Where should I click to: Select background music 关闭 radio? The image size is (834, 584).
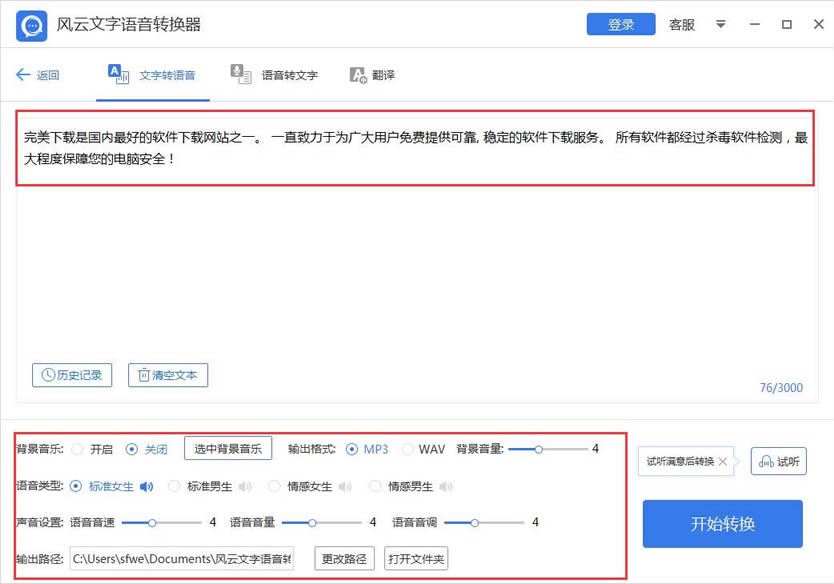click(131, 449)
